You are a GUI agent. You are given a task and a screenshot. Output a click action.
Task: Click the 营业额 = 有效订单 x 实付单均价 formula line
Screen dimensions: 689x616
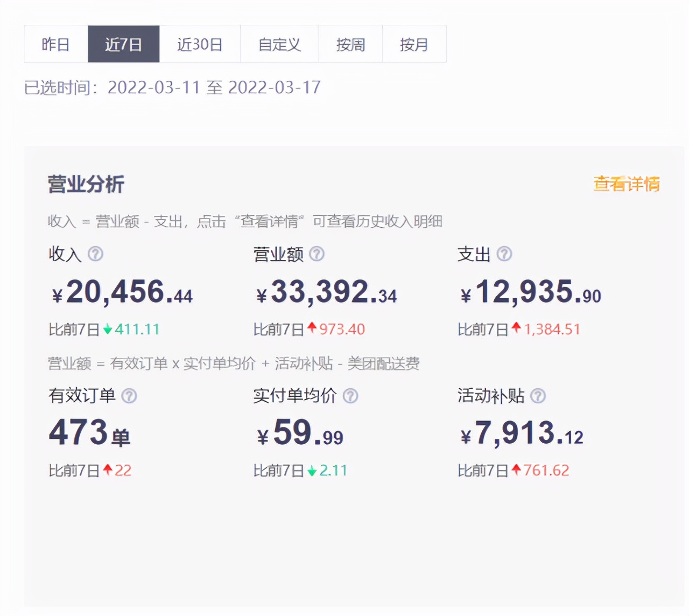click(x=234, y=363)
